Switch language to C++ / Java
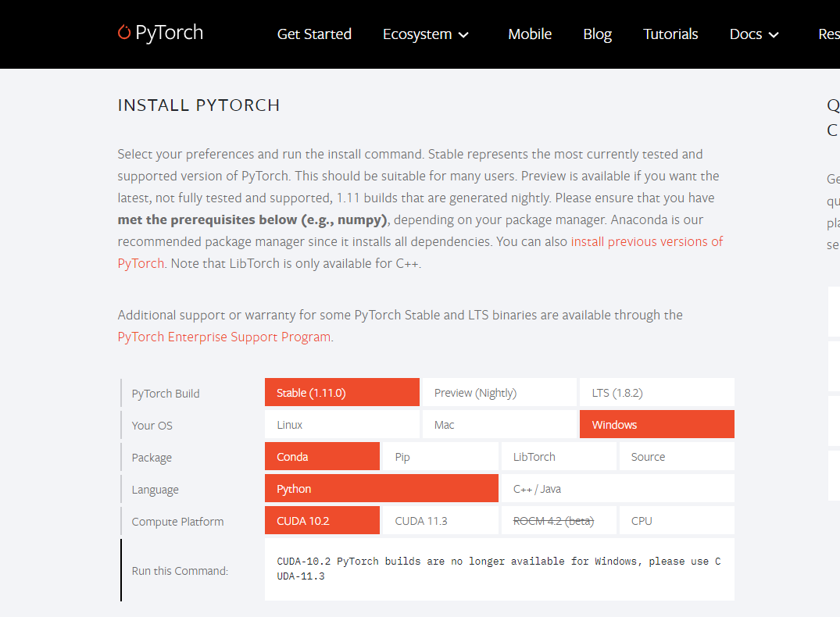This screenshot has height=617, width=840. coord(617,488)
